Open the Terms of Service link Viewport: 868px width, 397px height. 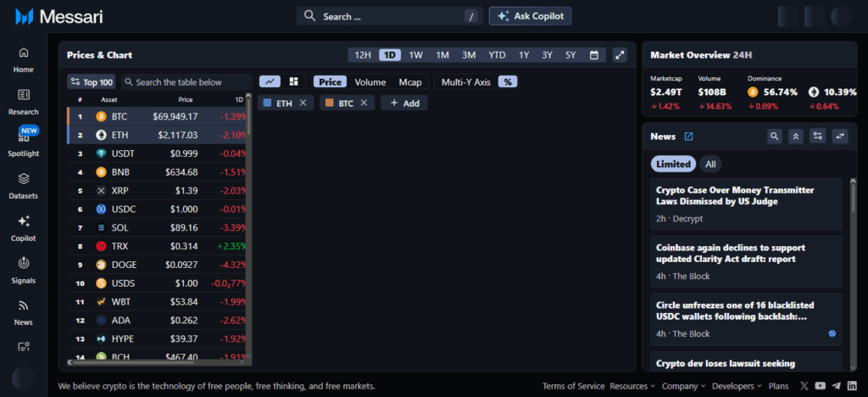(x=574, y=386)
